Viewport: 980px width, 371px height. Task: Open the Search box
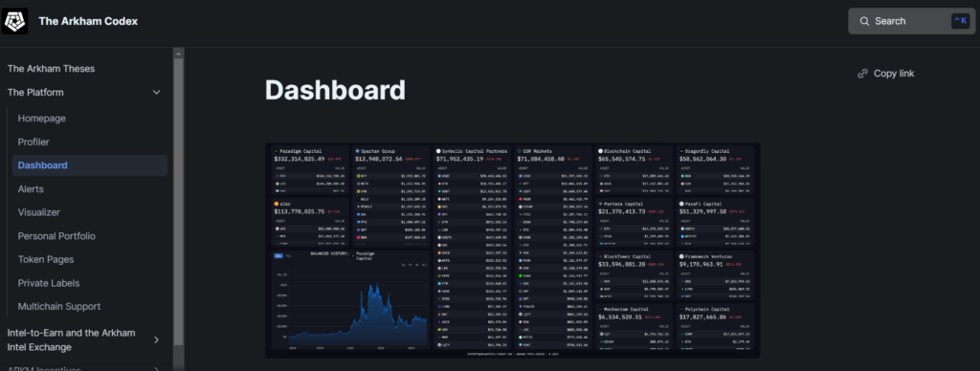pos(911,21)
